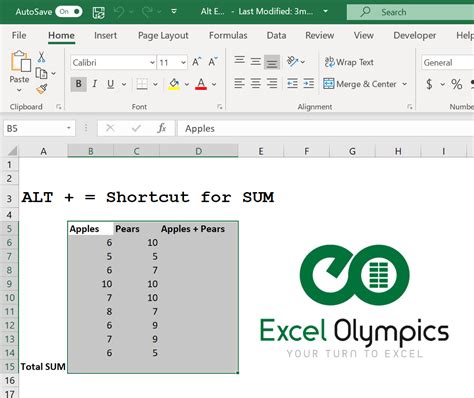
Task: Click the Save icon in title bar
Action: tap(98, 12)
